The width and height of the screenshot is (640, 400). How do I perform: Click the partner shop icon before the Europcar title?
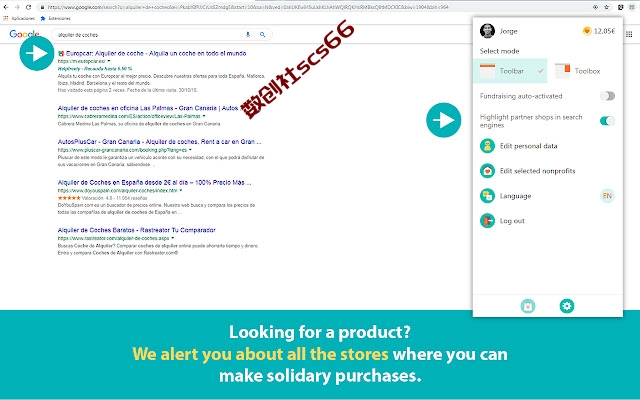(x=61, y=53)
